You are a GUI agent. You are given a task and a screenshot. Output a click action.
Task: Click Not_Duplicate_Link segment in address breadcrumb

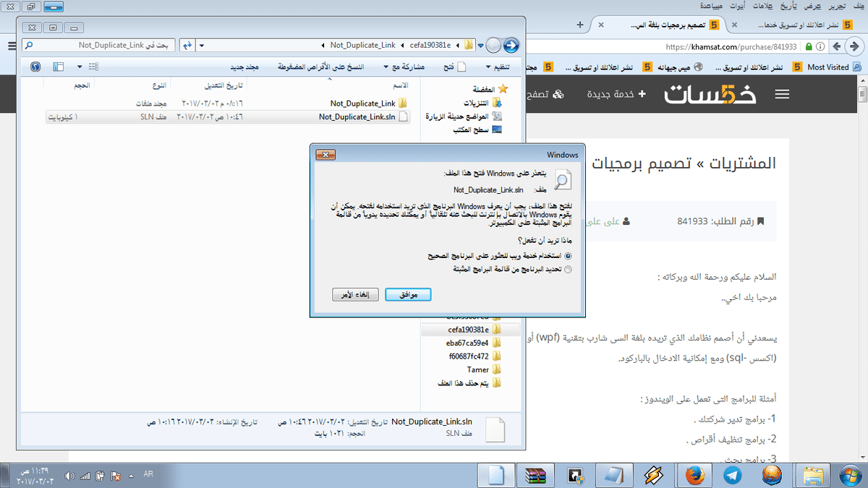pyautogui.click(x=362, y=46)
